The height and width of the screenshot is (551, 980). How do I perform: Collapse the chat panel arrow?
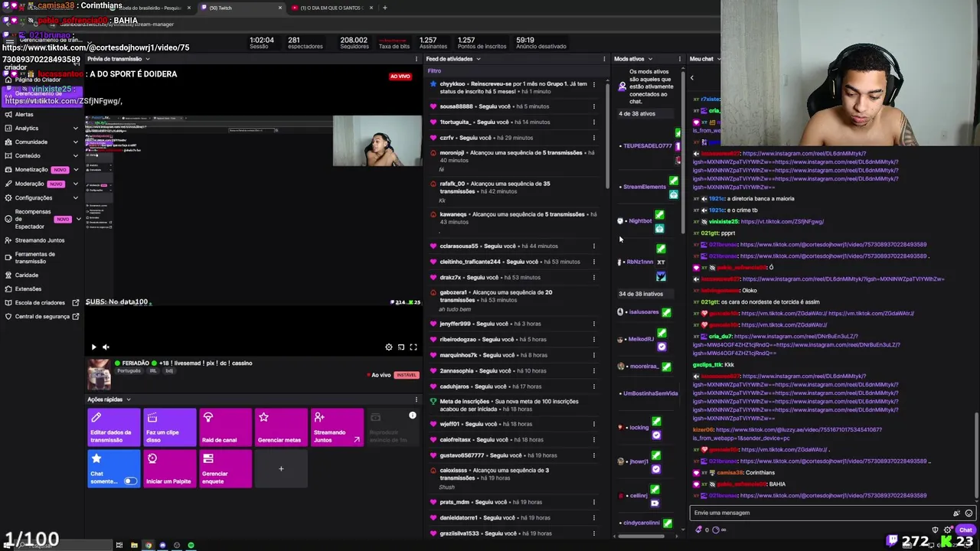[692, 77]
